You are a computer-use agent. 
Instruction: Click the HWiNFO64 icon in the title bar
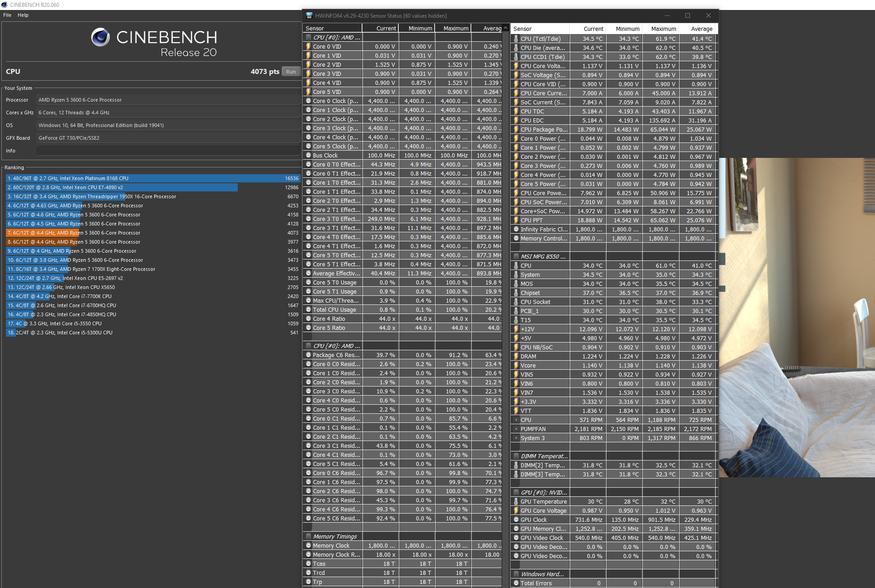[309, 15]
